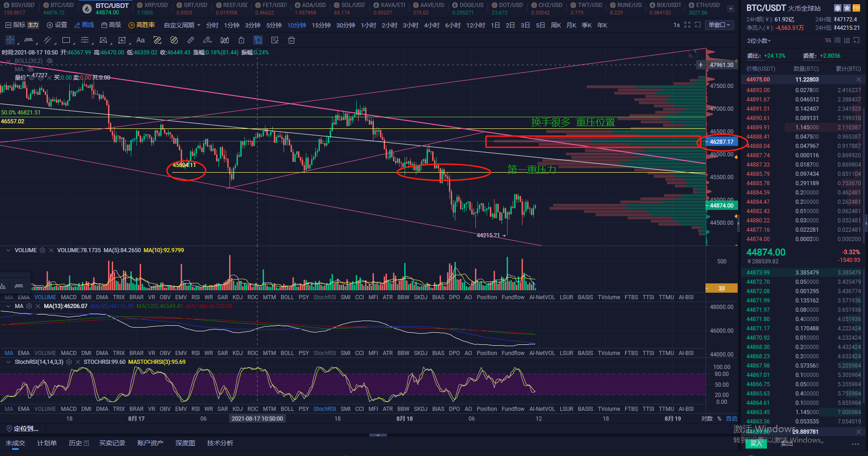Set a price alert with bell icon
Viewport: 868px width, 456px height.
(837, 8)
